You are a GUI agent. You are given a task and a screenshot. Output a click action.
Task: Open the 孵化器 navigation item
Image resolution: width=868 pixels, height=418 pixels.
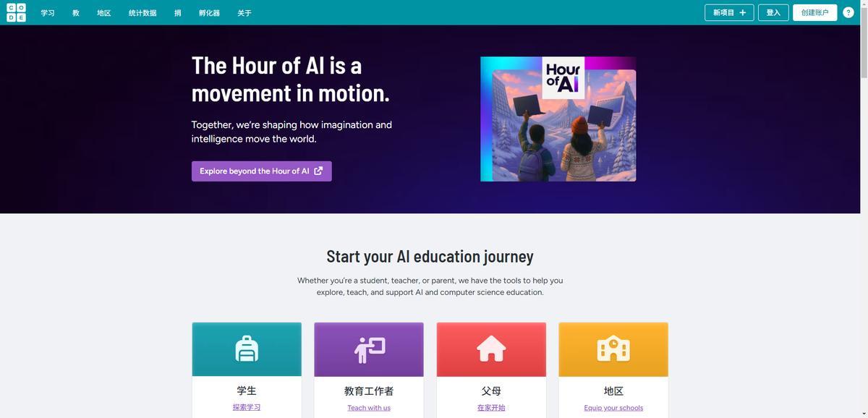click(209, 13)
